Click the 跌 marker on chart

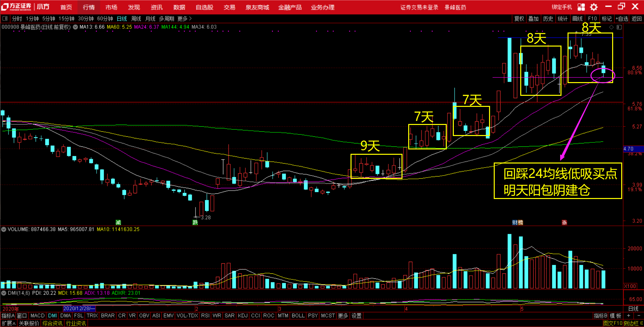click(x=195, y=222)
